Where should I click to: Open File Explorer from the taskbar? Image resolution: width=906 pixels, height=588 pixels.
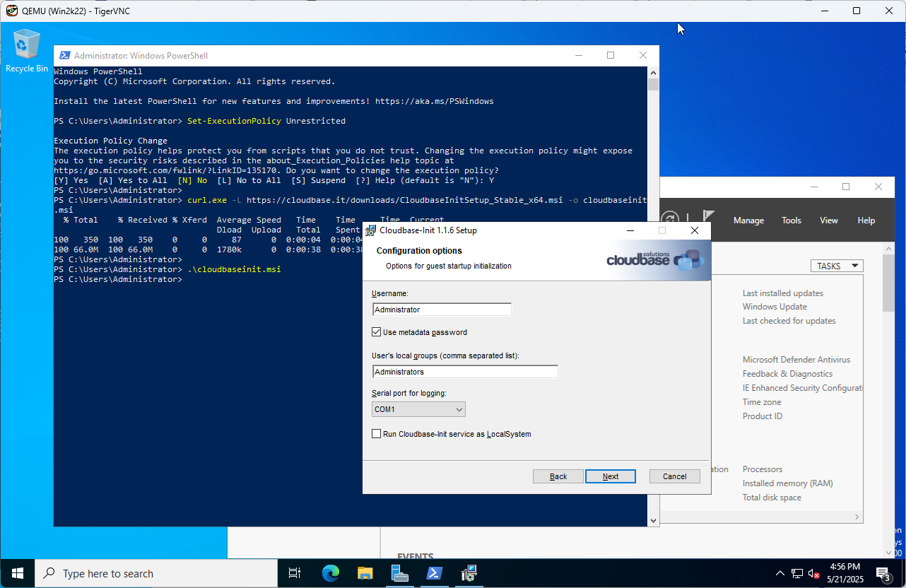click(x=365, y=573)
